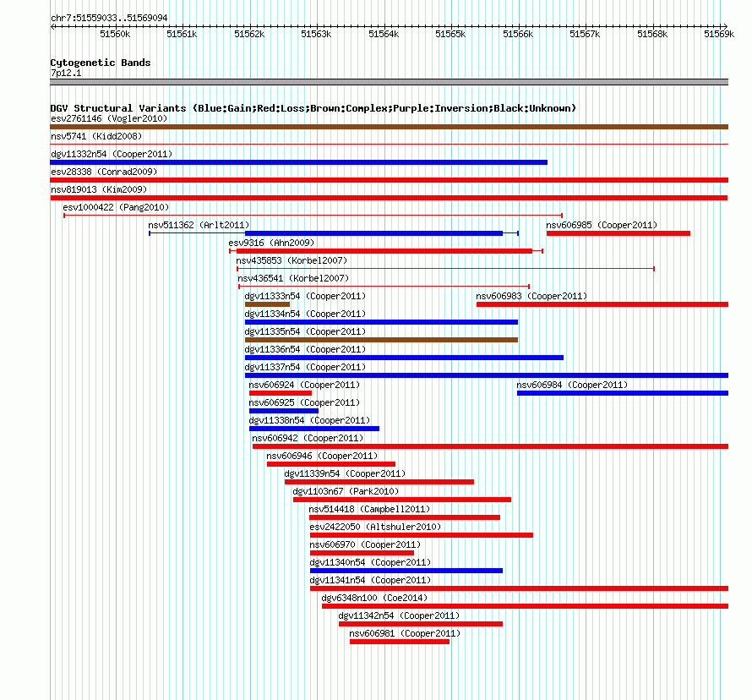The width and height of the screenshot is (752, 700).
Task: Click the esv2422050 (Altshuler2010) label
Action: [375, 527]
